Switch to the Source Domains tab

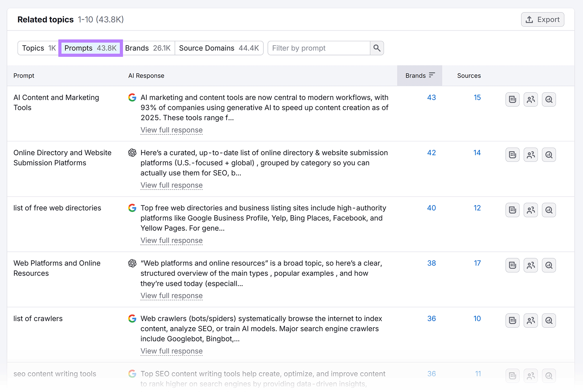219,48
